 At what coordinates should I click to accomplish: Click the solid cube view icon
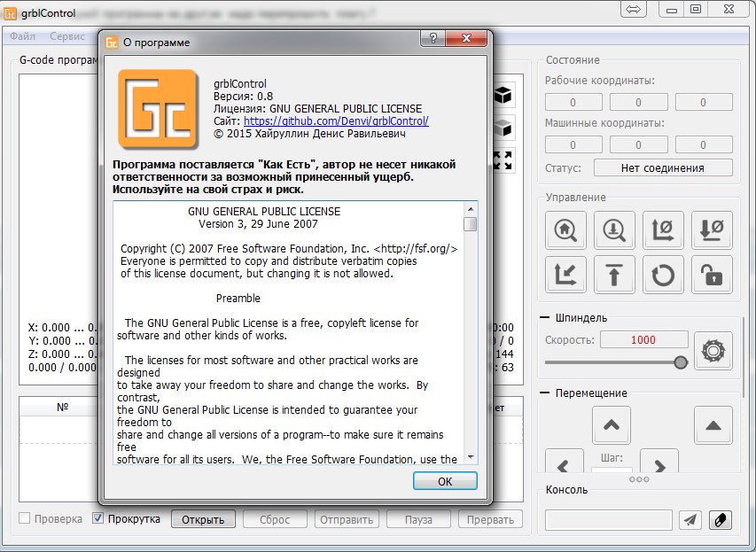click(503, 95)
